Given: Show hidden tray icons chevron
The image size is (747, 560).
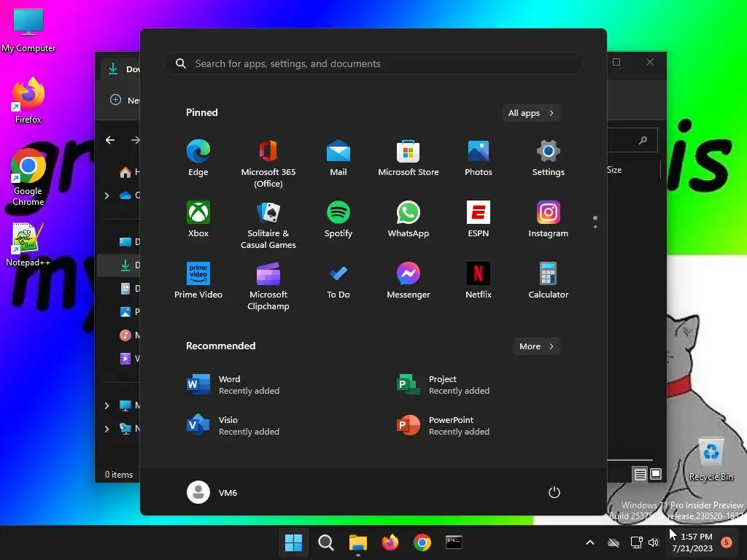Looking at the screenshot, I should click(x=589, y=542).
